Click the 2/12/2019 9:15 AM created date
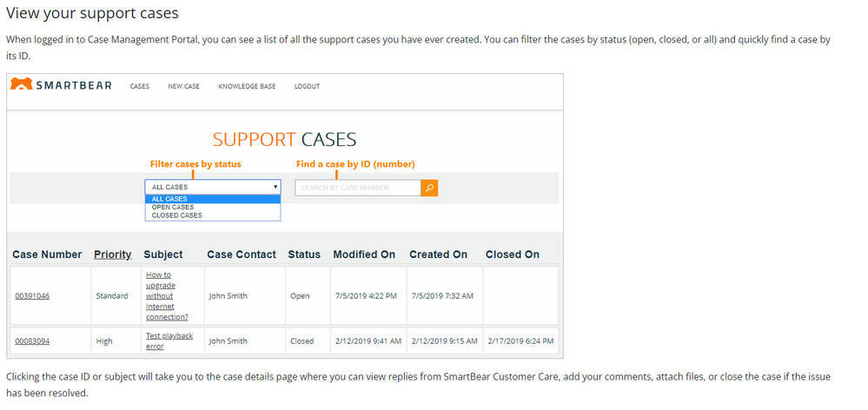This screenshot has height=410, width=868. (445, 341)
